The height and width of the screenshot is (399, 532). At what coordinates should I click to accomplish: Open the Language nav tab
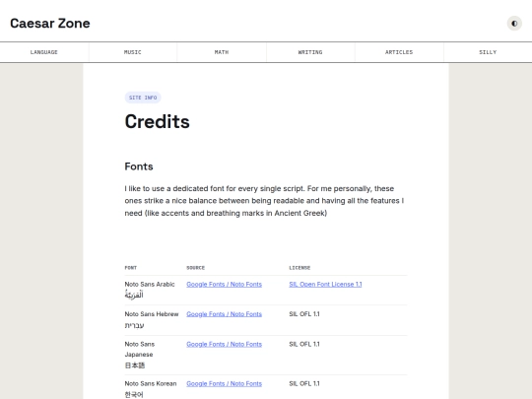tap(44, 52)
